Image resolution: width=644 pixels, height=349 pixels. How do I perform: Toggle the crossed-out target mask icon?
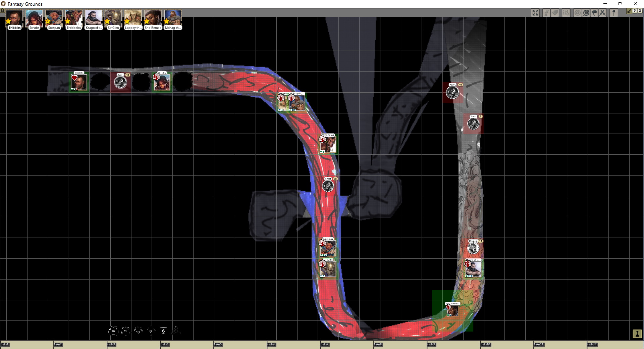coord(586,13)
